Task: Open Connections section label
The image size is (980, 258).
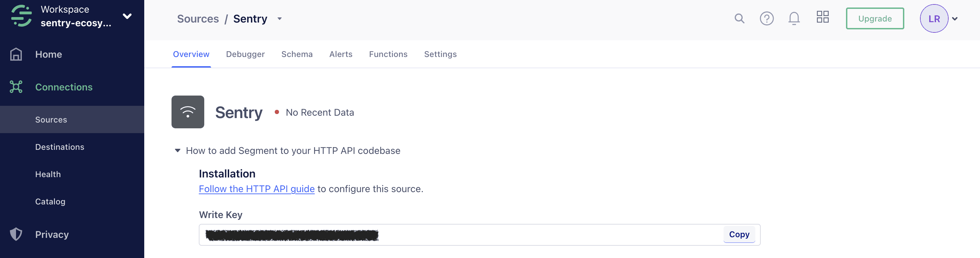Action: [64, 87]
